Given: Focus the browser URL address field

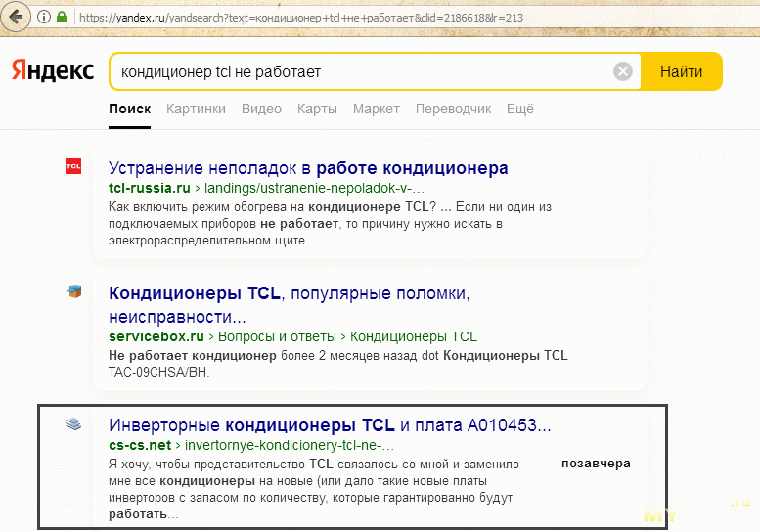Looking at the screenshot, I should pos(301,18).
